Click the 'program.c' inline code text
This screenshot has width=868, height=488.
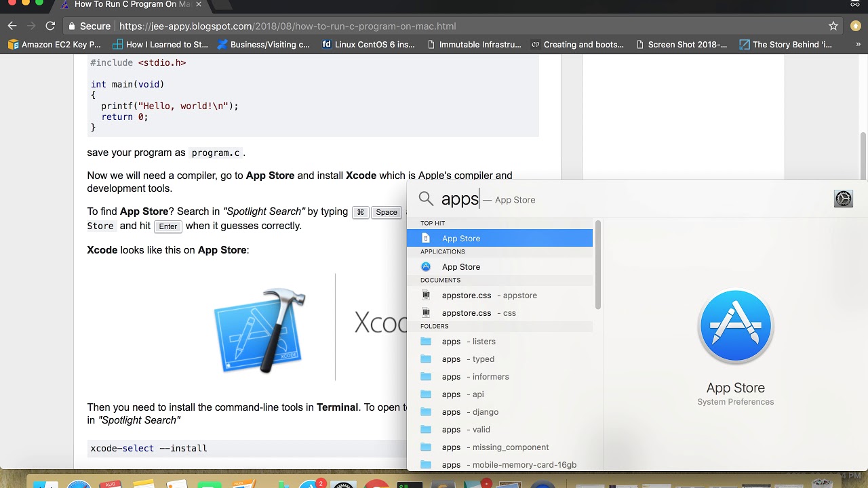tap(216, 153)
